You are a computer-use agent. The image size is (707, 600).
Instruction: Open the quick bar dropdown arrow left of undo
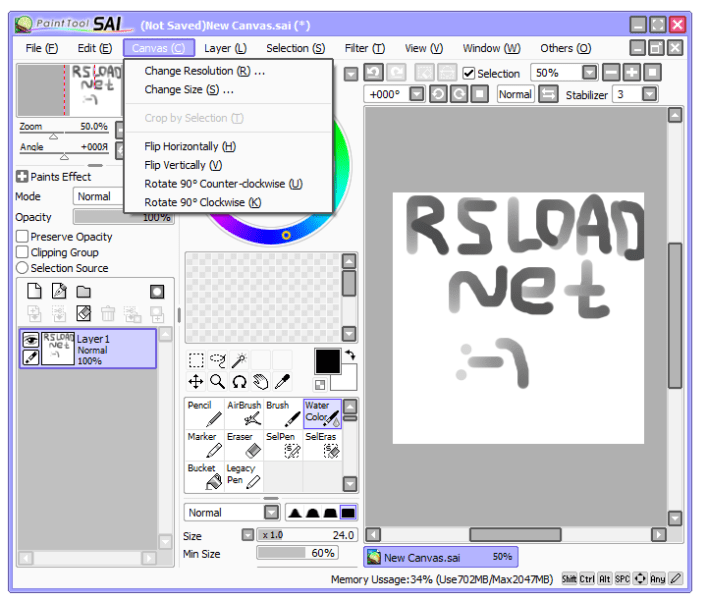click(x=351, y=73)
